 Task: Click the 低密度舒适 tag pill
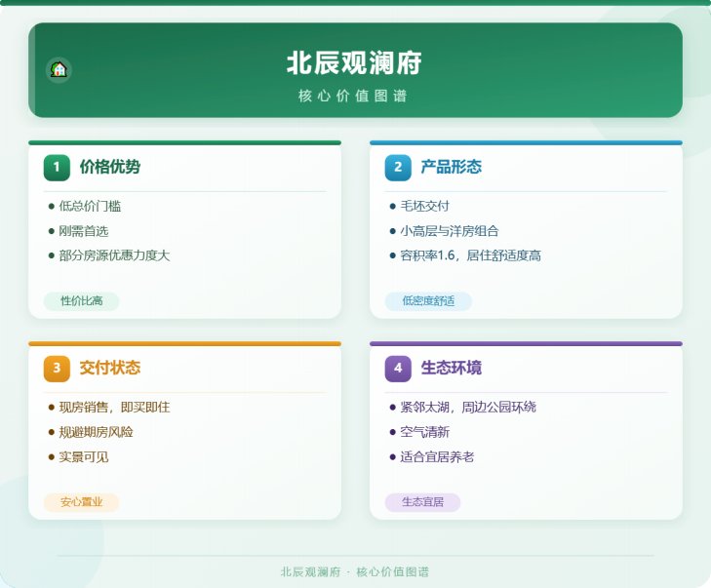pyautogui.click(x=428, y=301)
